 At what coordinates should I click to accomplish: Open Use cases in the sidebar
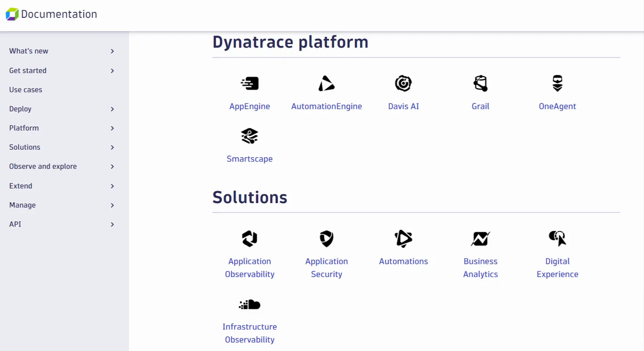[26, 90]
